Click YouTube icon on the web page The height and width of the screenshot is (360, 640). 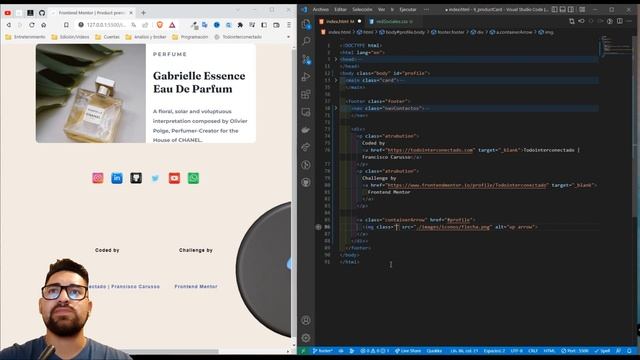[x=174, y=178]
